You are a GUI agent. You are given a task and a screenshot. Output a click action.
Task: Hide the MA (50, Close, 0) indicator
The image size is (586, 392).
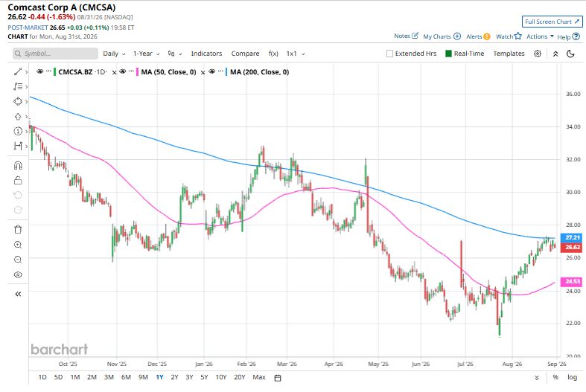click(122, 71)
